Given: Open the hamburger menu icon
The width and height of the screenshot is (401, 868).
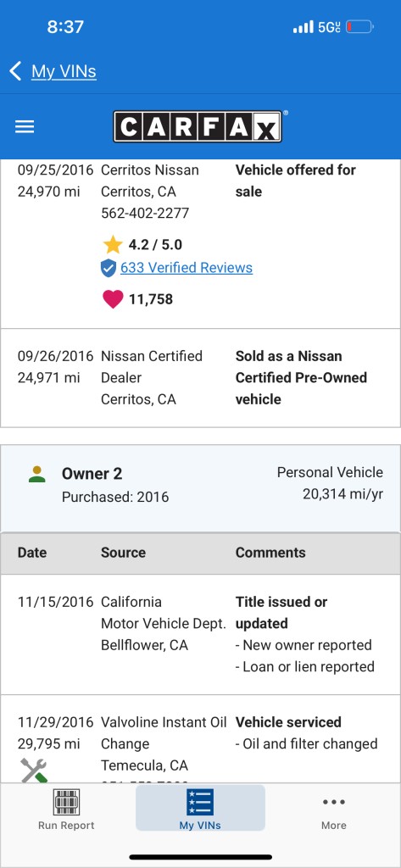Looking at the screenshot, I should coord(25,127).
